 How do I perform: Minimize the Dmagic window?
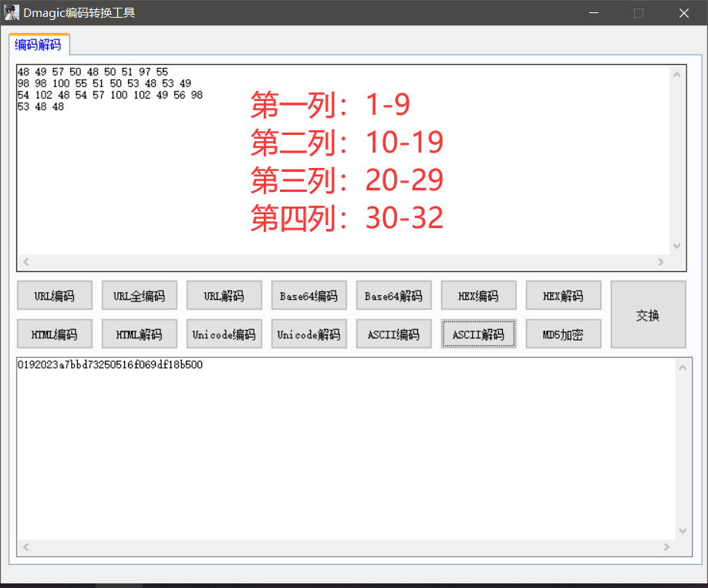coord(594,12)
